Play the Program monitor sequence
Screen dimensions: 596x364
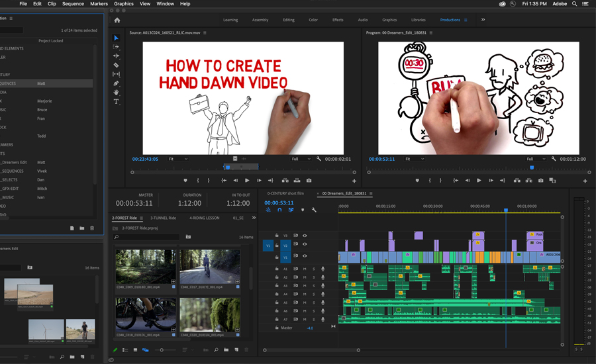tap(479, 181)
